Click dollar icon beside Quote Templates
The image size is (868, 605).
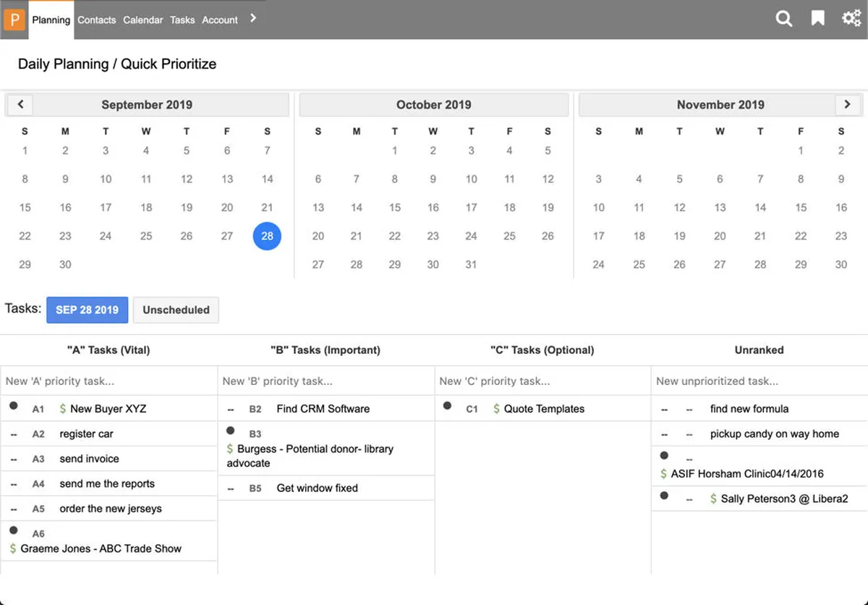[x=496, y=409]
